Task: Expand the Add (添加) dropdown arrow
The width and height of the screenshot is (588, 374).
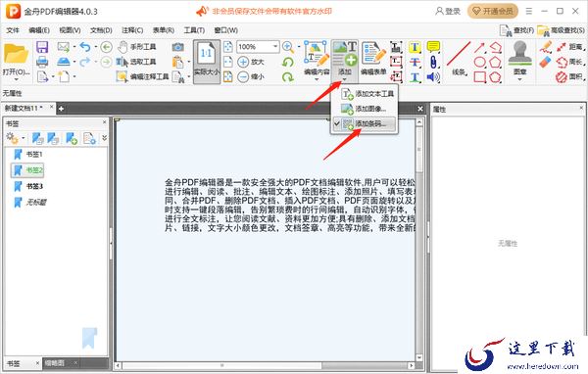Action: point(345,79)
